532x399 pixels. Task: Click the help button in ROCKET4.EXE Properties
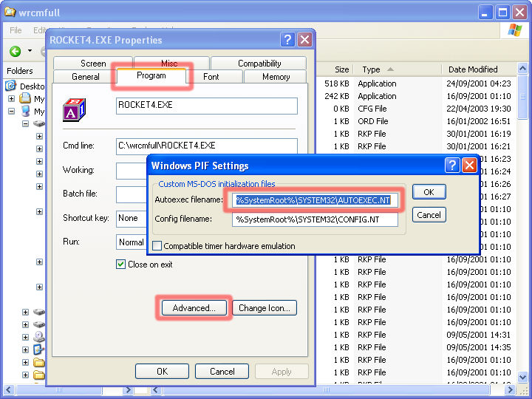(287, 40)
